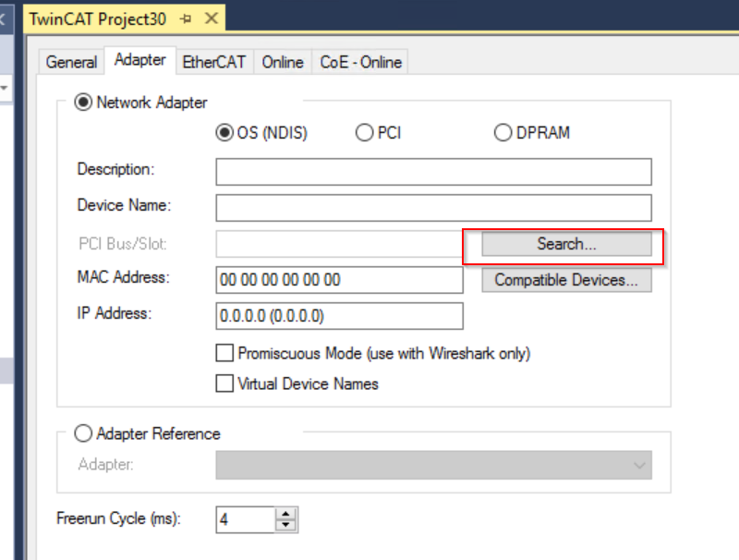Open the Adapter reference dropdown
This screenshot has height=560, width=739.
coord(433,465)
